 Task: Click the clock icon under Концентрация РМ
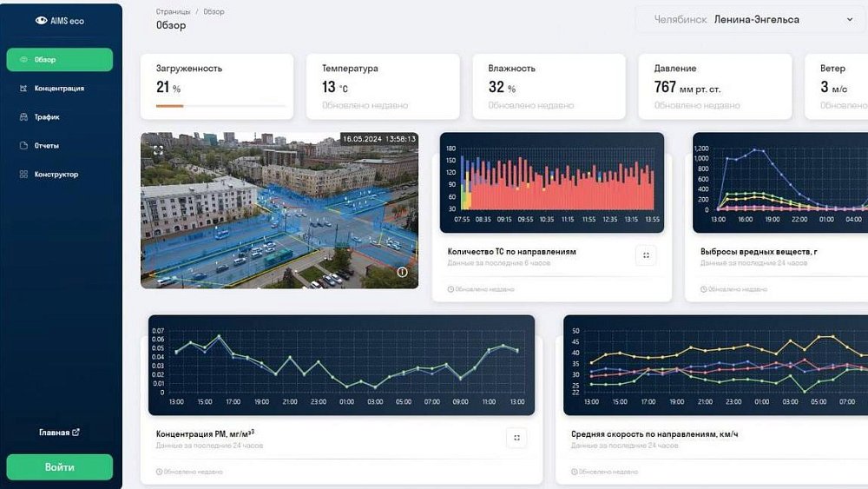[x=160, y=472]
